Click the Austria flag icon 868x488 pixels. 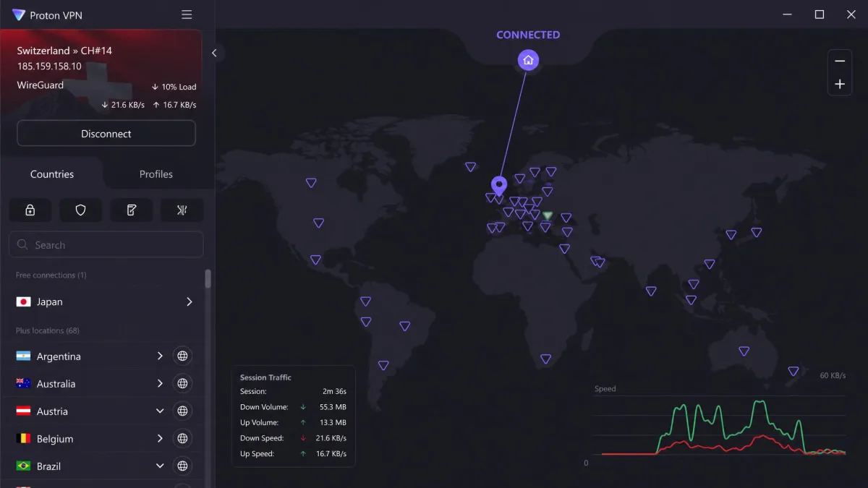23,411
